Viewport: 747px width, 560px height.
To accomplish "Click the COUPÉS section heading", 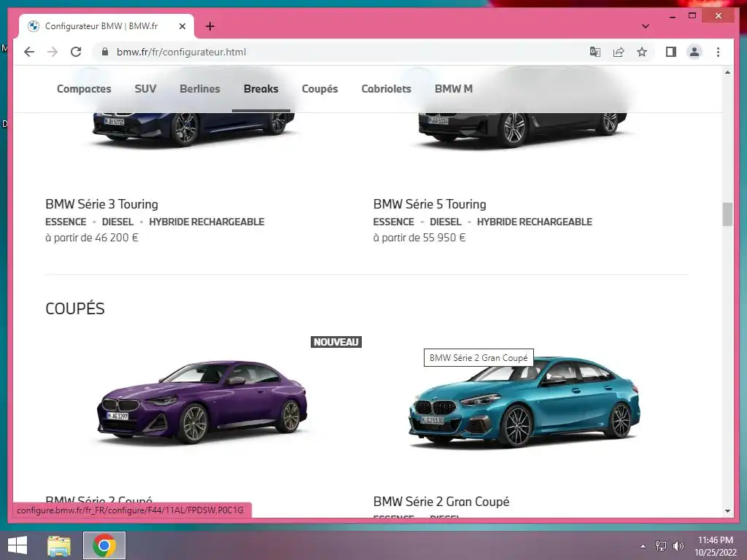I will click(x=75, y=308).
